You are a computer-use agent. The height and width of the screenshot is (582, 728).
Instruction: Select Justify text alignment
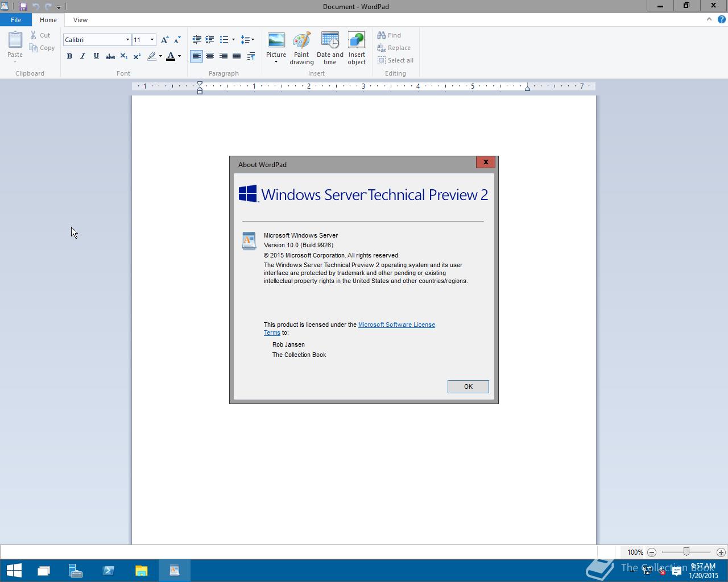237,56
